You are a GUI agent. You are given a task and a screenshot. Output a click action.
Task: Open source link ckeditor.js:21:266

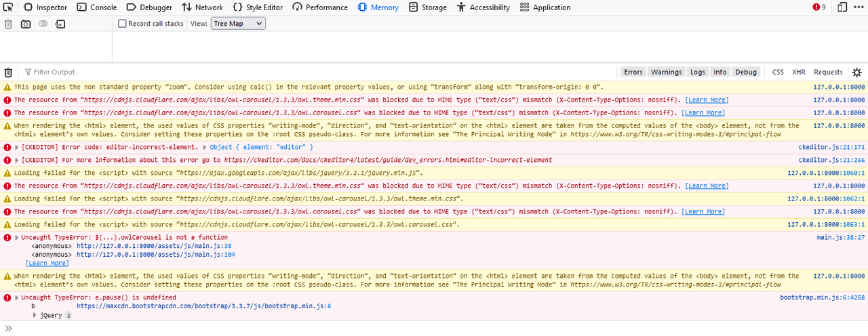831,160
